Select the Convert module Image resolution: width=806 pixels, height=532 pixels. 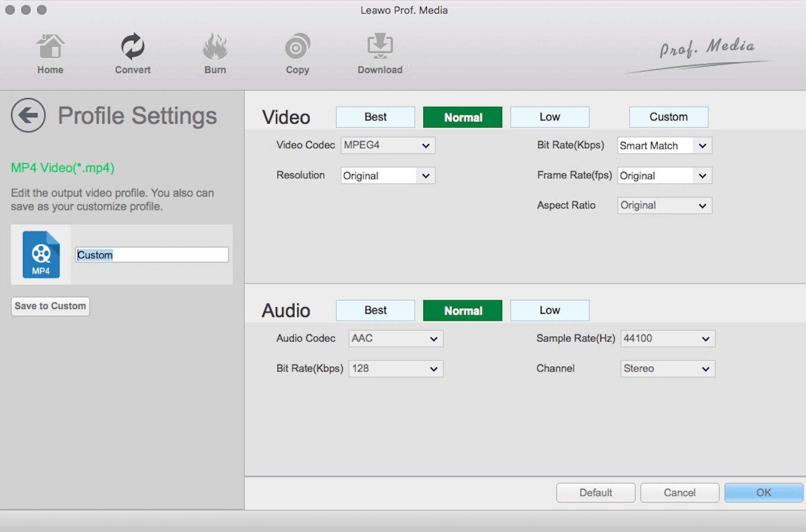coord(132,52)
